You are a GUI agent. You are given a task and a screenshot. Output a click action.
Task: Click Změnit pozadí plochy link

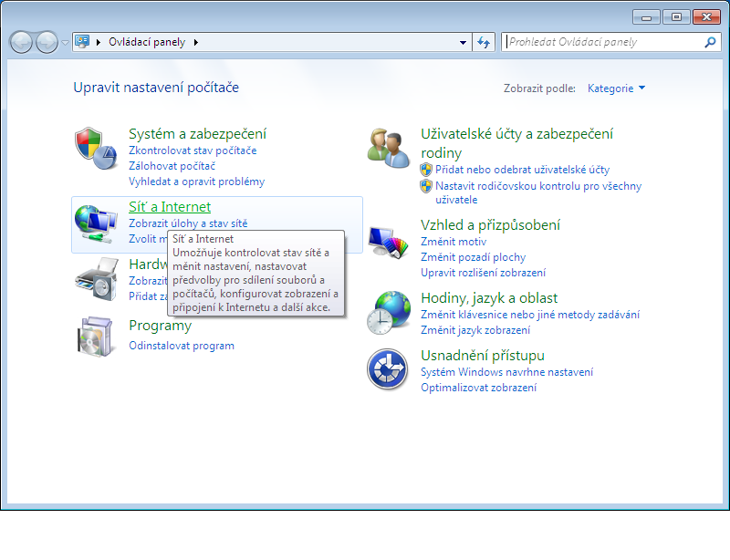tap(473, 257)
